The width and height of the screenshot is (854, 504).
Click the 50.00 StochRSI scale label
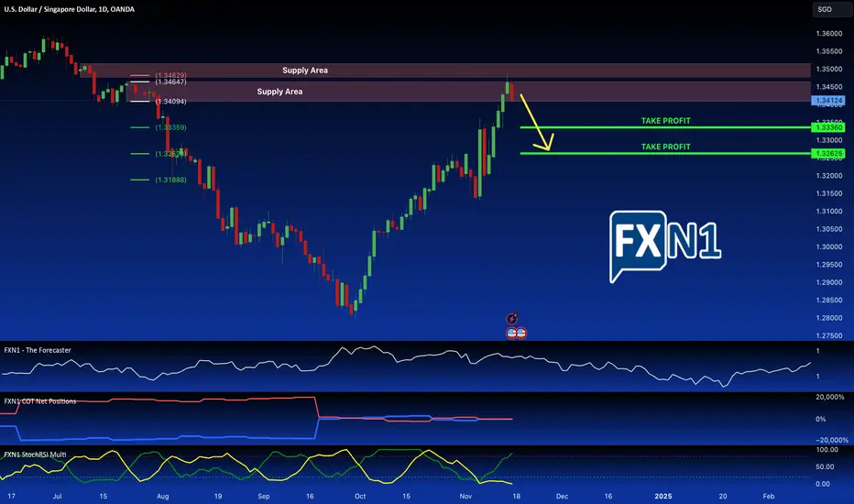(825, 467)
